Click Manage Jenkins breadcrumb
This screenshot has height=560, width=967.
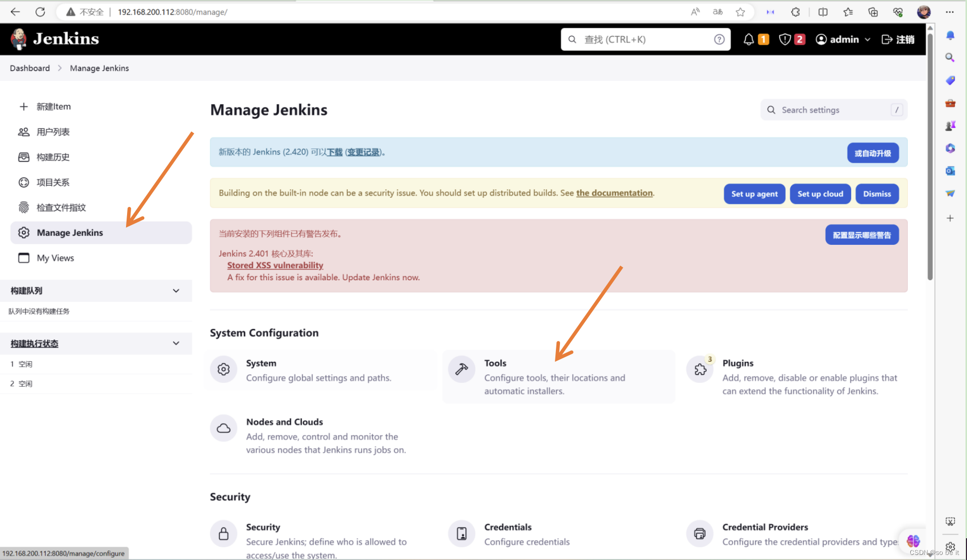[x=99, y=68]
